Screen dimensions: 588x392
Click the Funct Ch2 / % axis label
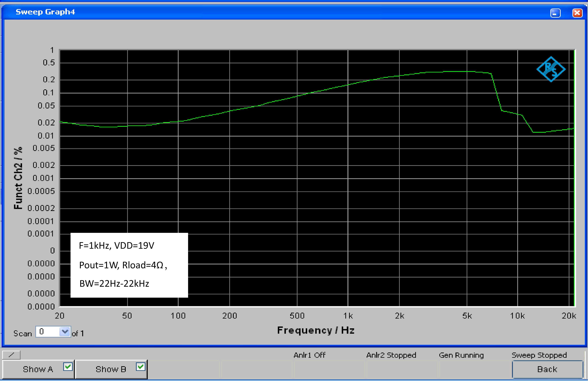[18, 178]
